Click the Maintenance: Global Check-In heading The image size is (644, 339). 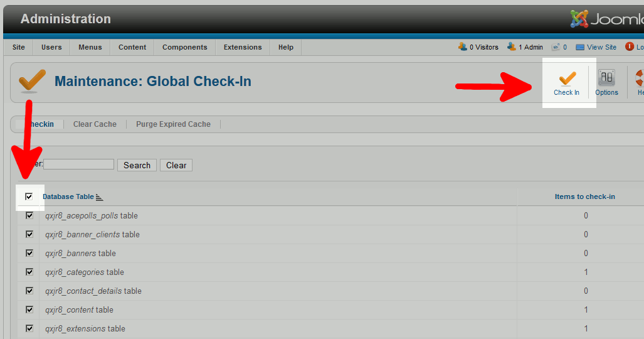pos(153,82)
